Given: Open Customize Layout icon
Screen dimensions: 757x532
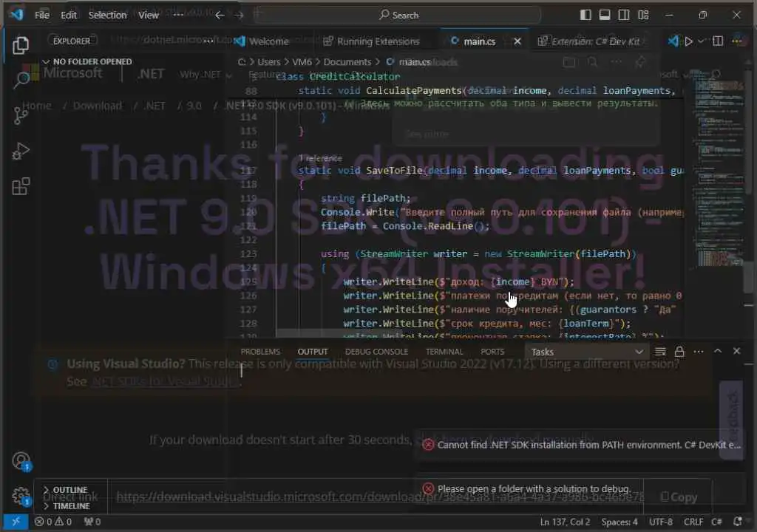Looking at the screenshot, I should pos(643,15).
